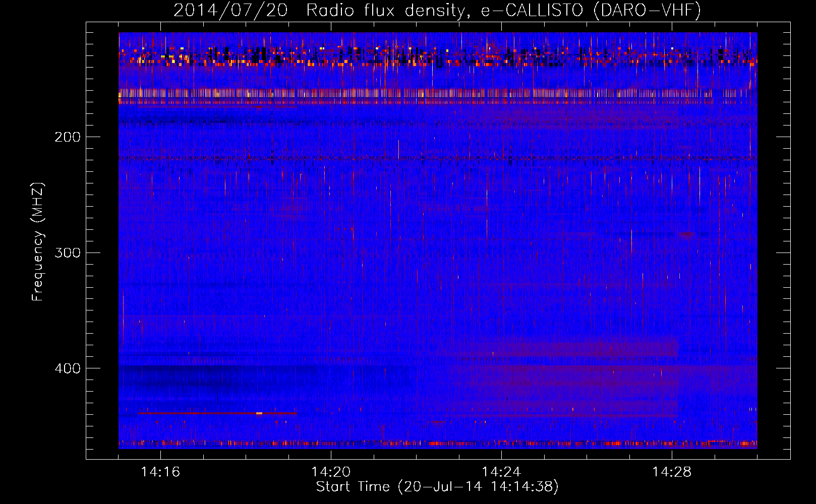816x504 pixels.
Task: Click the 300 frequency tick label
Action: coord(68,253)
